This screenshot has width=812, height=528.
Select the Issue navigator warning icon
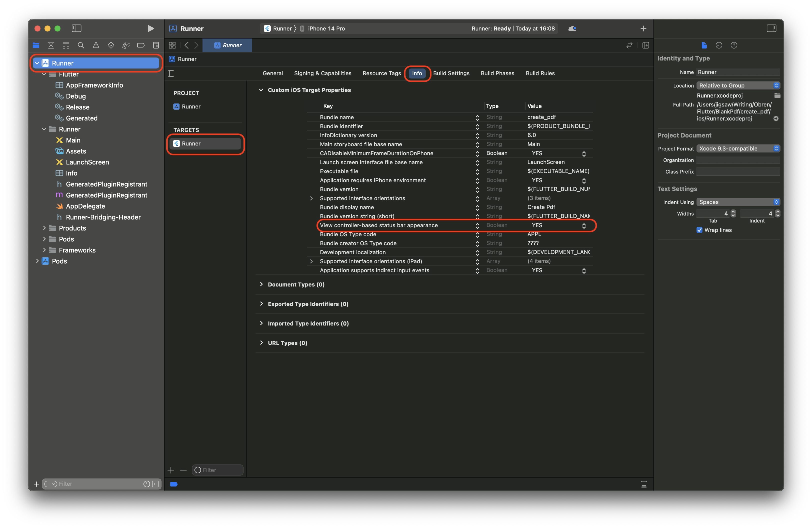coord(96,45)
